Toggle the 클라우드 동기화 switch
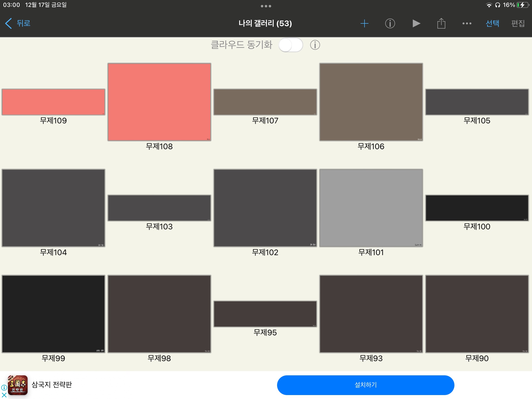532x399 pixels. click(291, 45)
